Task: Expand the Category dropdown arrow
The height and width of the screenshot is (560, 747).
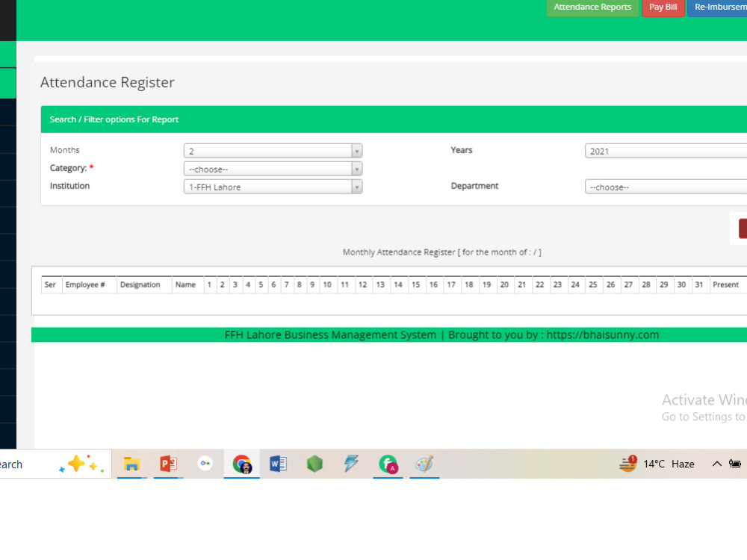Action: click(x=357, y=169)
